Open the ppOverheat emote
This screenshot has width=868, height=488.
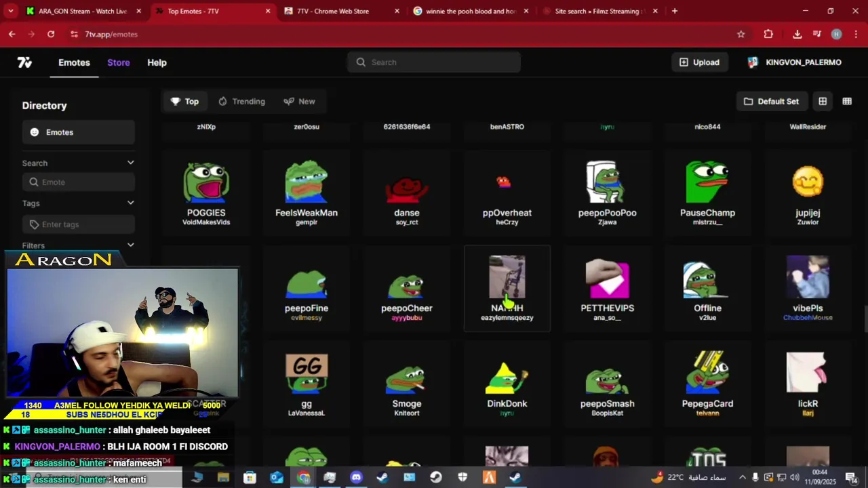pyautogui.click(x=507, y=194)
